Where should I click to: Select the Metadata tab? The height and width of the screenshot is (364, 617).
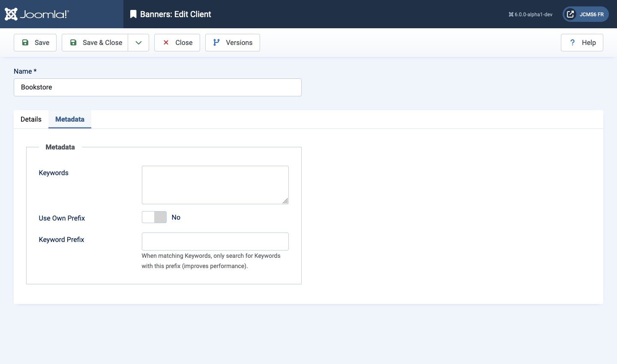[x=70, y=119]
